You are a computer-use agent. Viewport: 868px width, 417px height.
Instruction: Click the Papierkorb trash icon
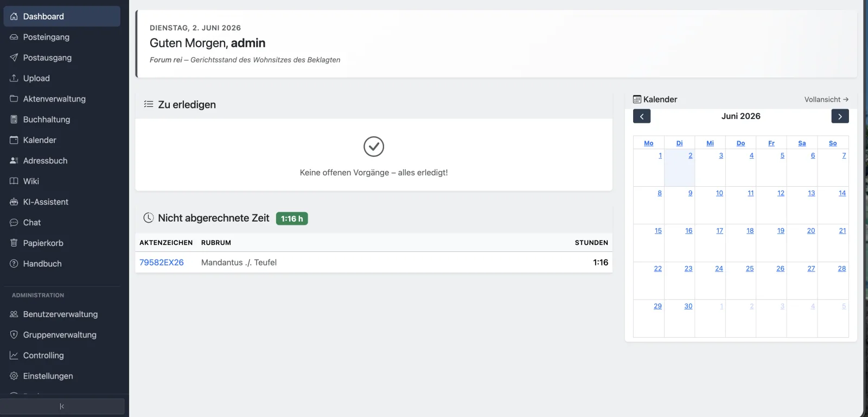click(14, 243)
